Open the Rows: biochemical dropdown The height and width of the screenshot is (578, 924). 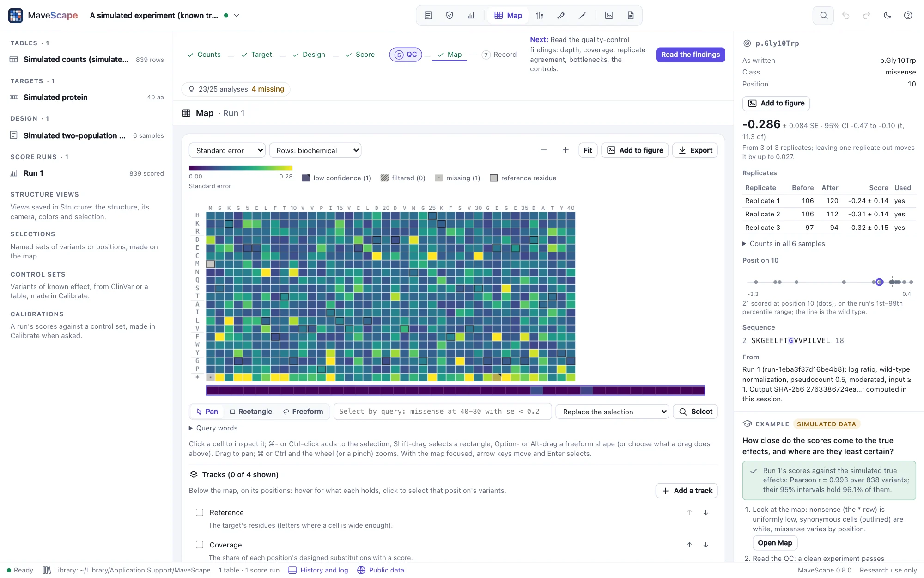(315, 150)
